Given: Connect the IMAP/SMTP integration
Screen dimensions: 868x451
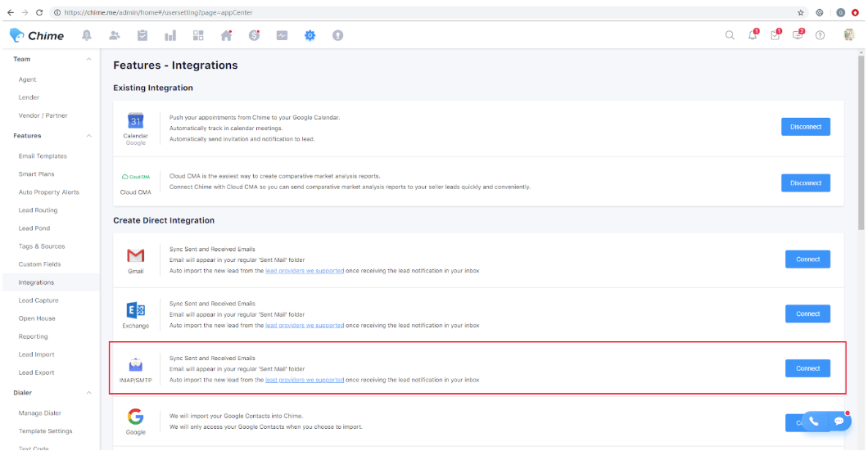Looking at the screenshot, I should [x=807, y=368].
